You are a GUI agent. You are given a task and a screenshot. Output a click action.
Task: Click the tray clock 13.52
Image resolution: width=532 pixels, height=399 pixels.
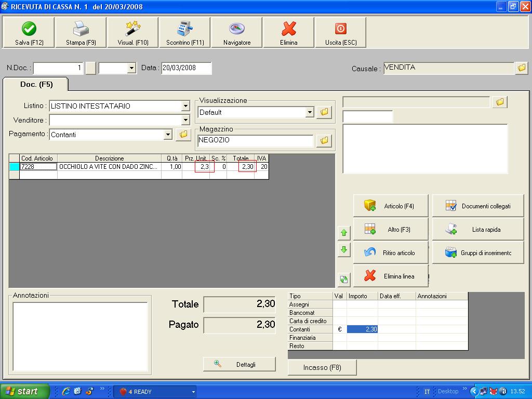[x=518, y=392]
